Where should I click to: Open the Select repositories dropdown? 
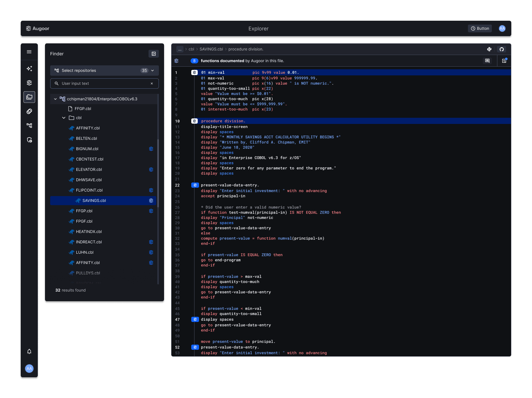(x=105, y=71)
